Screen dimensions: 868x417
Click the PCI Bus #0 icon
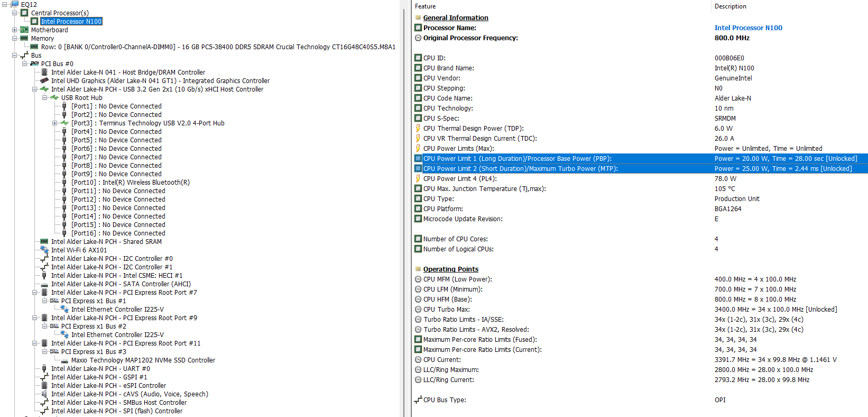[x=34, y=64]
